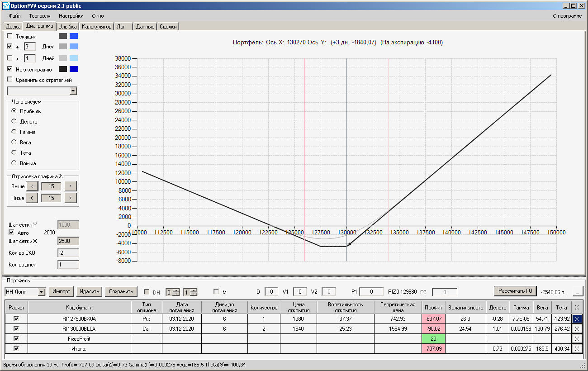
Task: Click the Код бумаги column header
Action: [79, 307]
